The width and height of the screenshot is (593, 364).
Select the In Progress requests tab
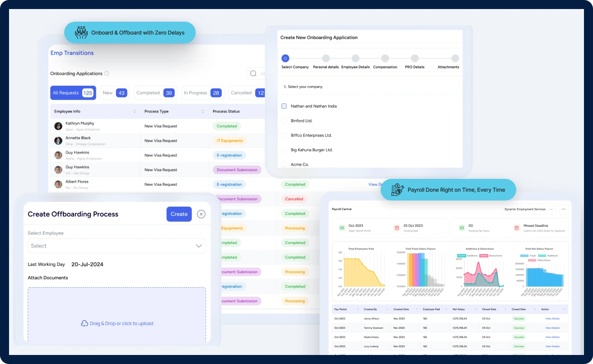coord(202,93)
